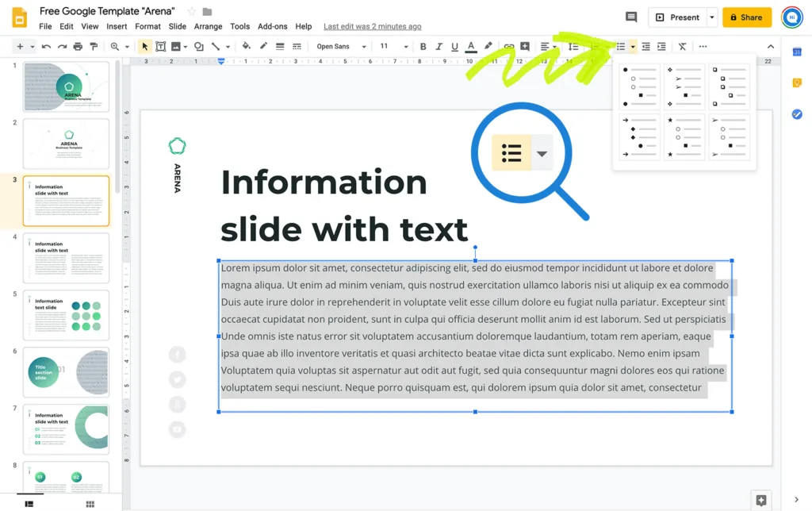Viewport: 812px width, 511px height.
Task: Open the File menu
Action: pyautogui.click(x=45, y=26)
